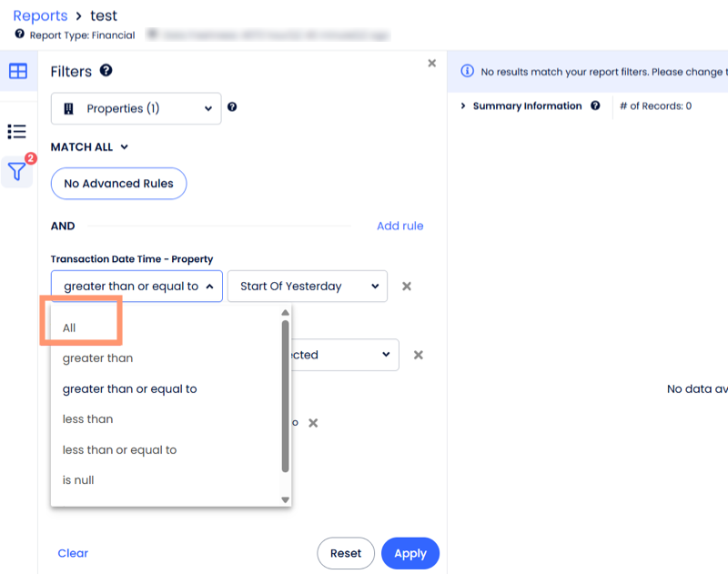Open the Start Of Yesterday dropdown
Viewport: 728px width, 574px height.
[307, 287]
